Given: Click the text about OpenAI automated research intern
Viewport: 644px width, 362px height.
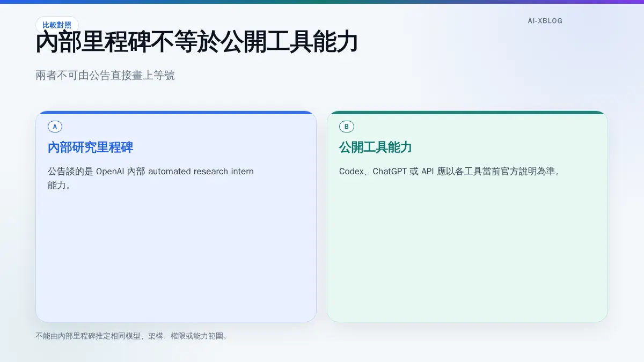Looking at the screenshot, I should (x=151, y=179).
